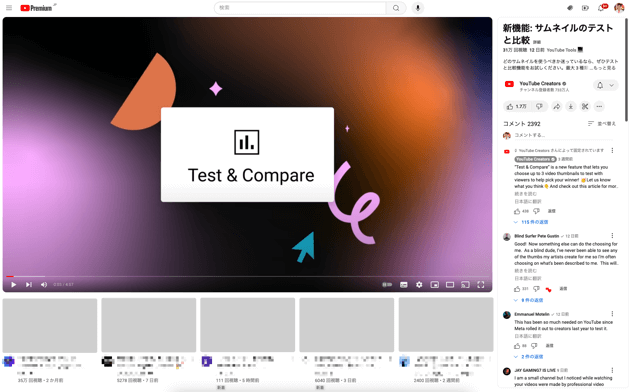Viewport: 630px width, 392px height.
Task: Click the search input field
Action: pos(300,8)
